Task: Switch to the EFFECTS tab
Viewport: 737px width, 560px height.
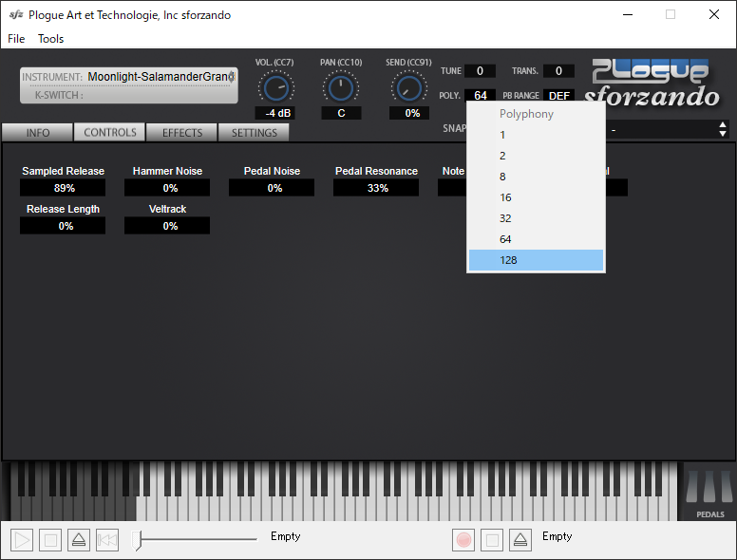Action: coord(182,133)
